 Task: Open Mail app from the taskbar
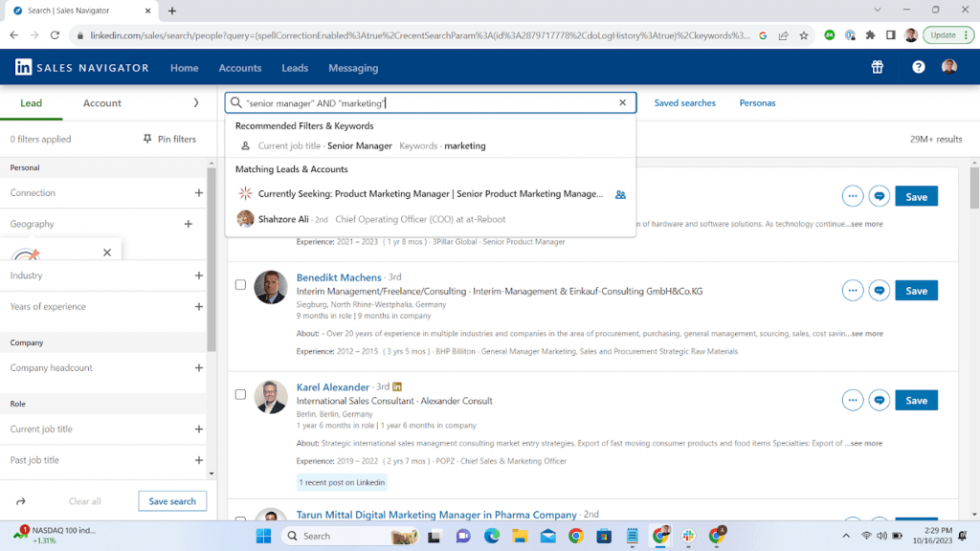click(x=548, y=536)
